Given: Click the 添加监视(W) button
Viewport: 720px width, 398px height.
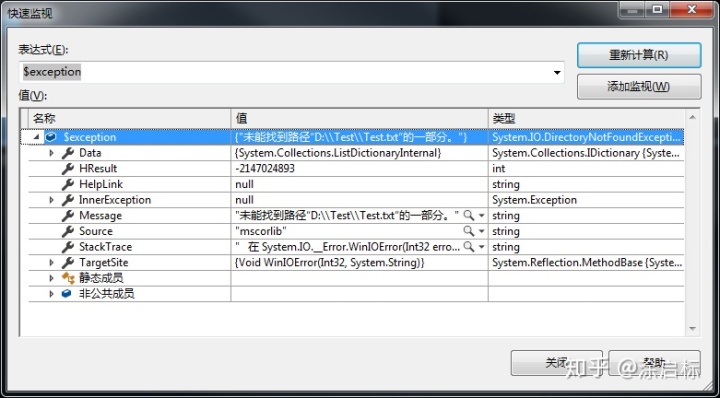Looking at the screenshot, I should point(639,86).
